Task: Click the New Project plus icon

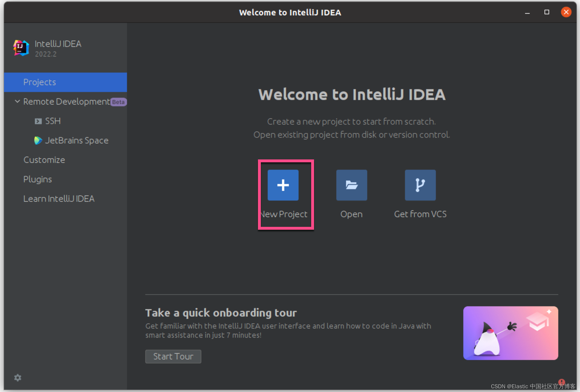Action: 283,185
